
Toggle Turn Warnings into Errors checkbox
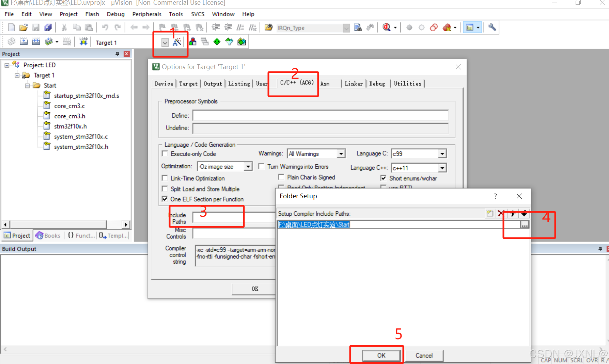(261, 166)
